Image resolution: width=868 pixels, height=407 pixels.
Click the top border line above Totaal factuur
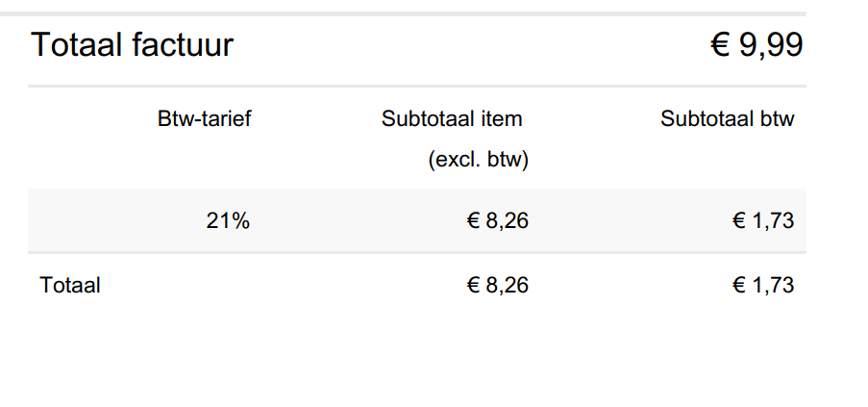coord(403,13)
